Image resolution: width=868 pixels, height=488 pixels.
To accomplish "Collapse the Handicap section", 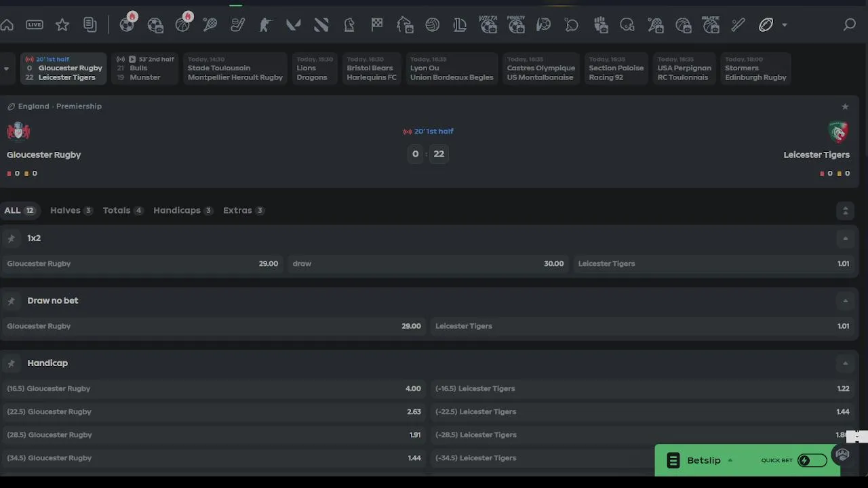I will click(845, 363).
